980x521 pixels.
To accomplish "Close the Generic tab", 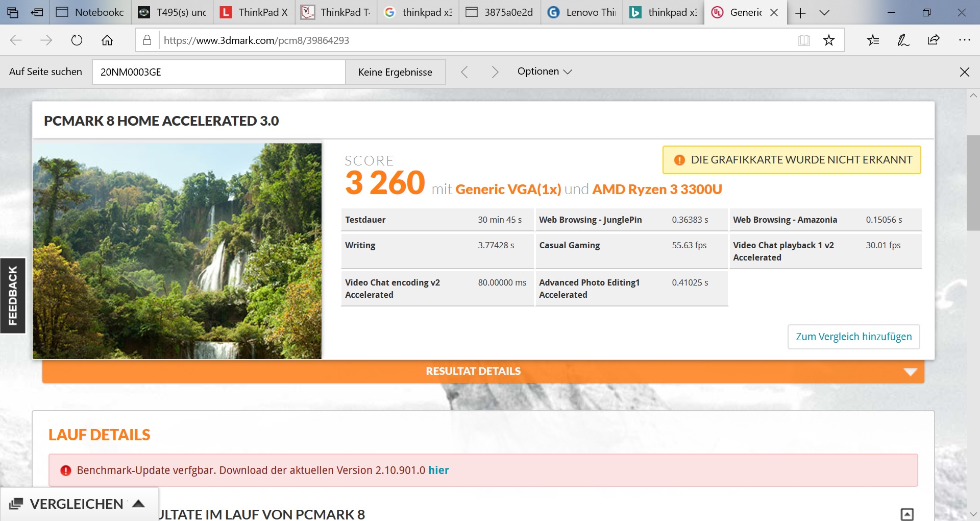I will pyautogui.click(x=774, y=12).
